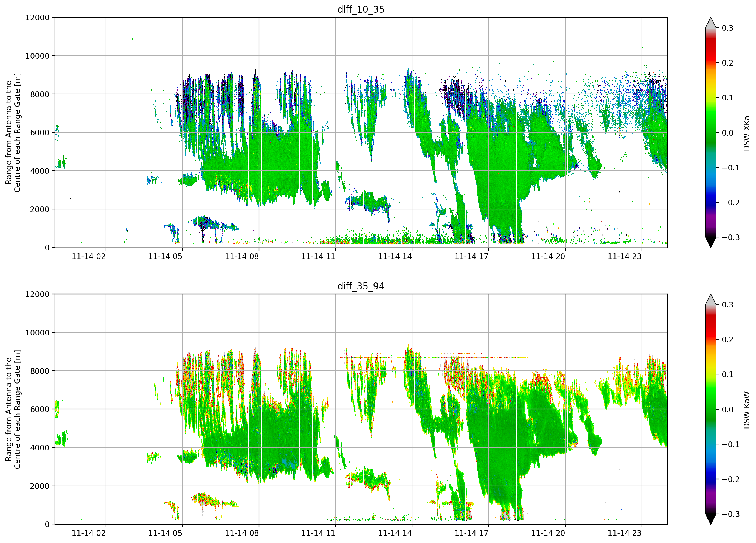
Task: Click the gray upper extend arrow of the DSW-XKa colorbar
Action: [711, 23]
